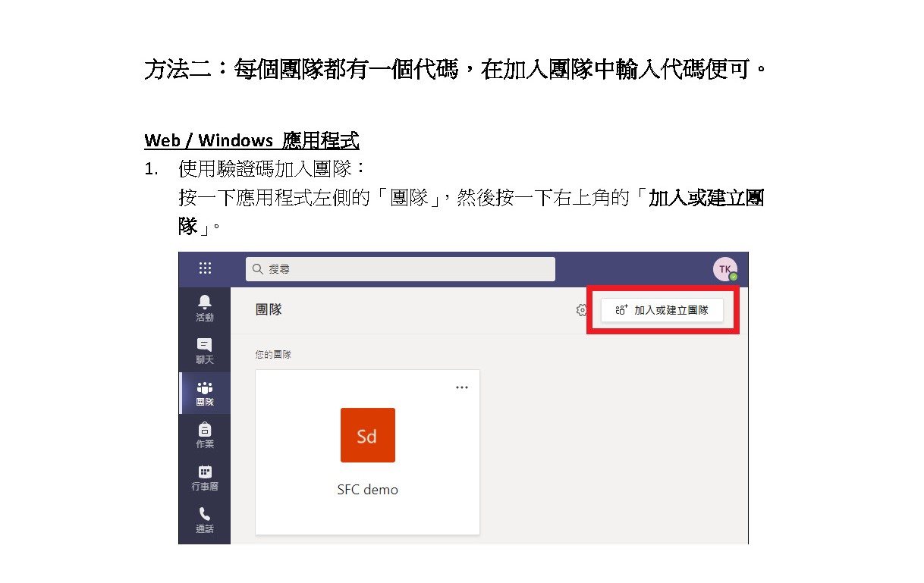This screenshot has width=924, height=583.
Task: Switch to 行事曆 calendar view
Action: click(x=205, y=478)
